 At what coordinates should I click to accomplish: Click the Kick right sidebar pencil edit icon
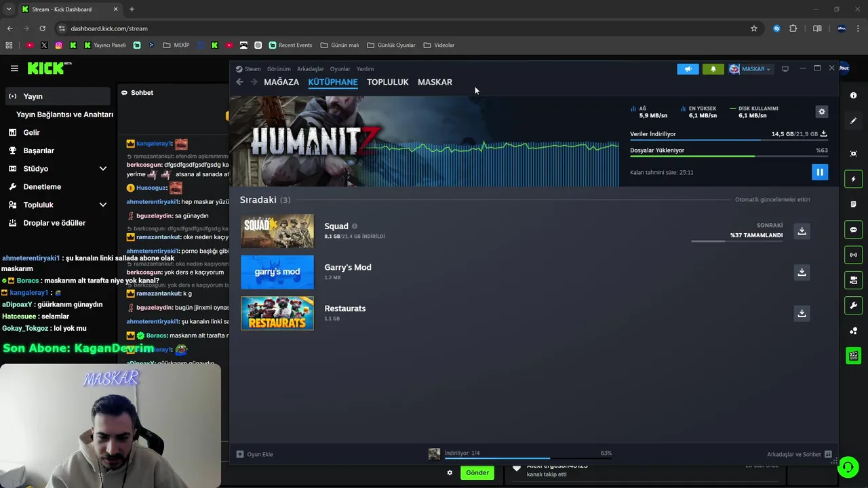[854, 121]
